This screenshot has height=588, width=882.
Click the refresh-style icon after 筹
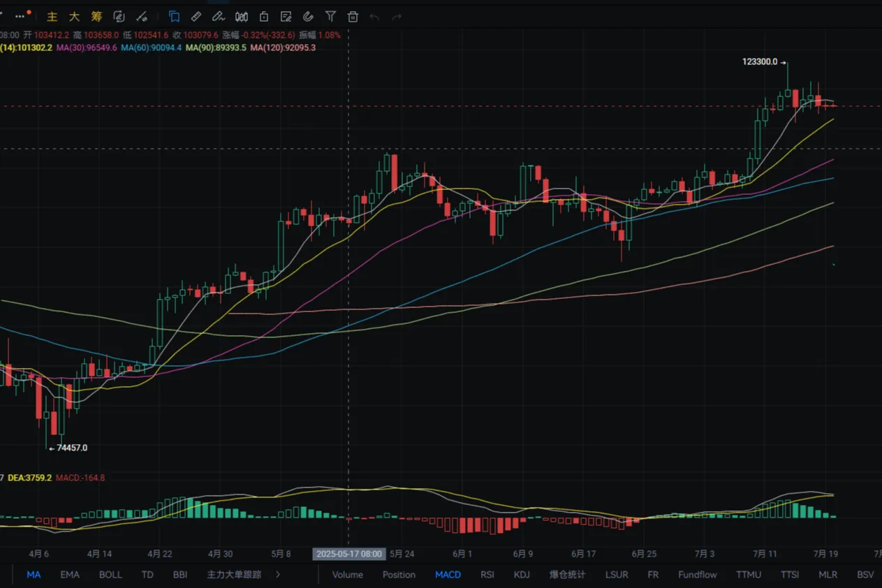[x=119, y=16]
